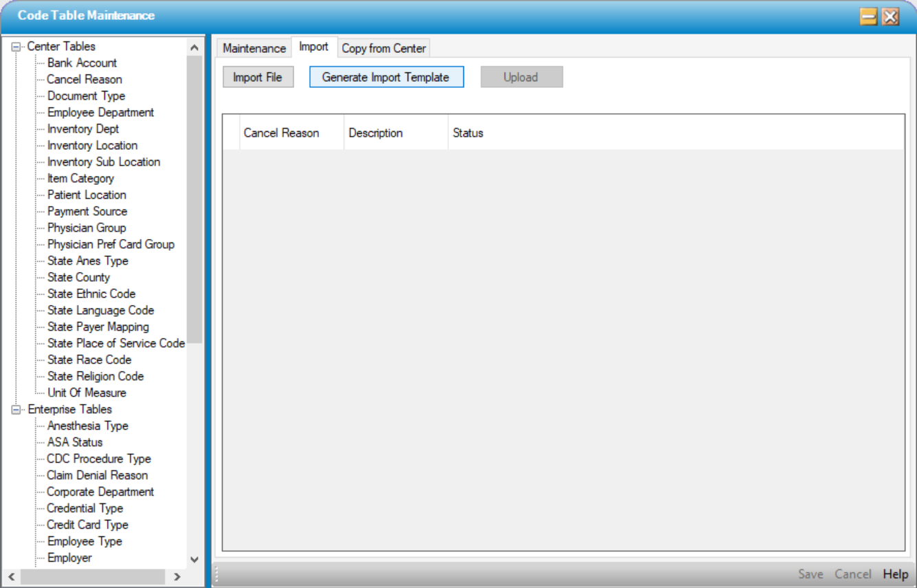
Task: Select Claim Denial Reason table
Action: point(97,475)
